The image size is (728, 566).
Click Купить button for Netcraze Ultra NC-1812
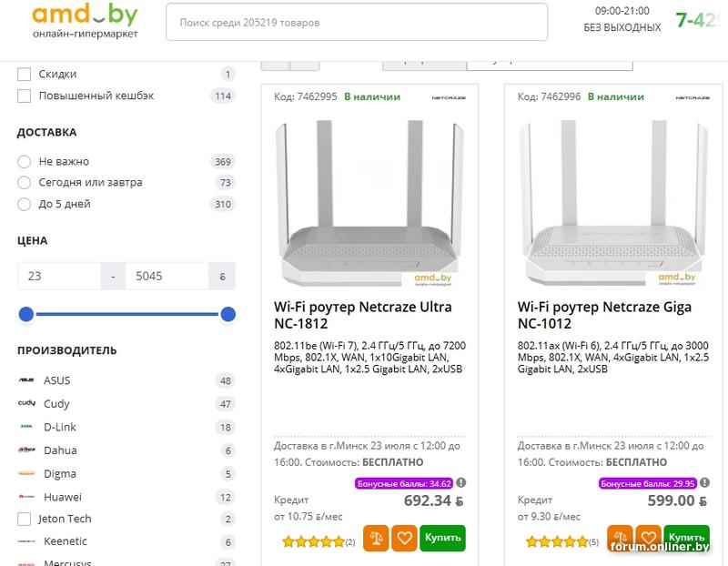pyautogui.click(x=442, y=538)
